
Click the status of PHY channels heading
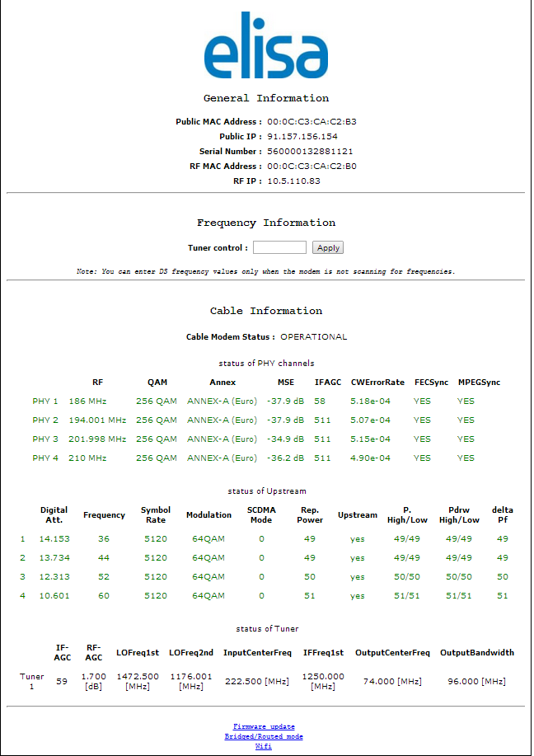coord(266,363)
